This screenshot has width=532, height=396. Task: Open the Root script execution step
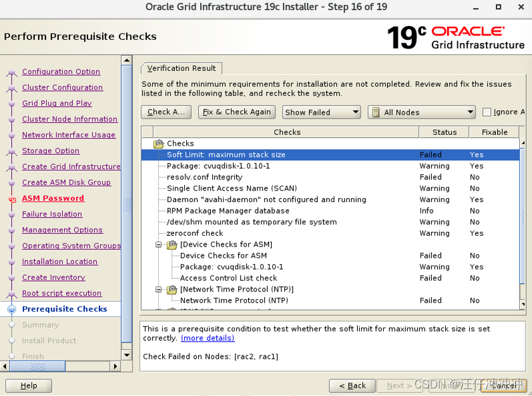(61, 293)
